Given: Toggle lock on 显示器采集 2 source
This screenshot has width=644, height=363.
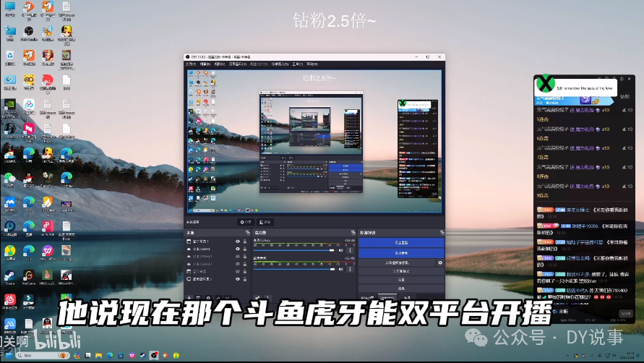Looking at the screenshot, I should click(x=245, y=278).
